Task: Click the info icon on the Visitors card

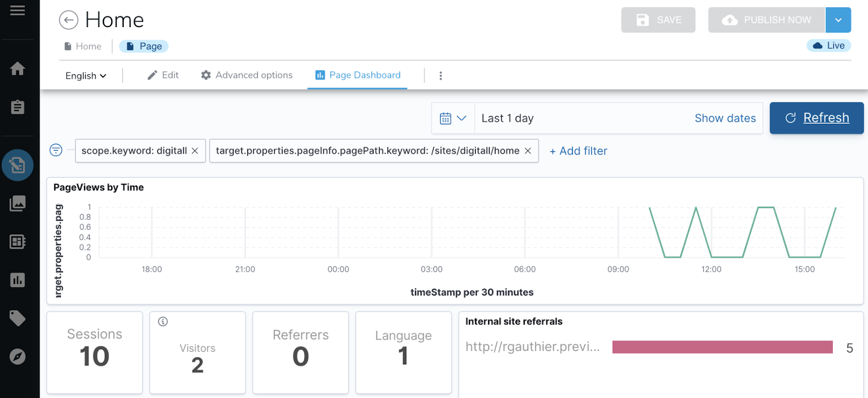Action: (163, 322)
